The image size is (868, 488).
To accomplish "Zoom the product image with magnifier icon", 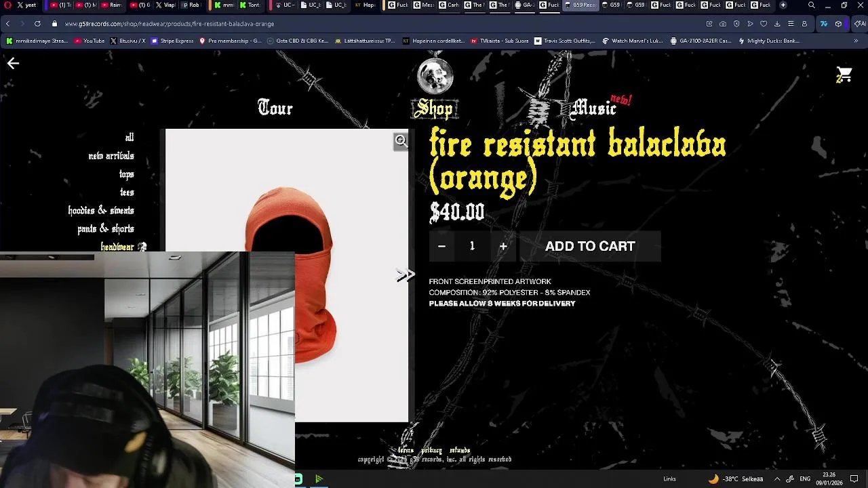I will pos(401,141).
